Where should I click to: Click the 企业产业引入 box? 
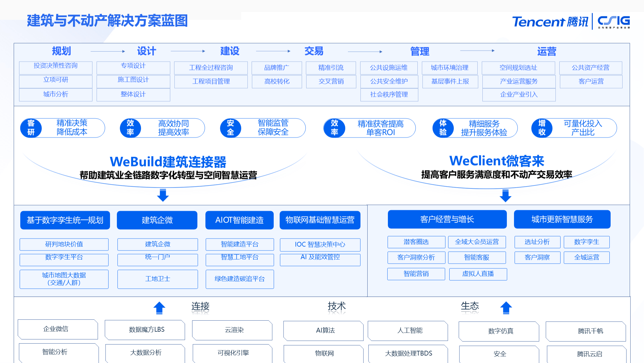point(519,95)
